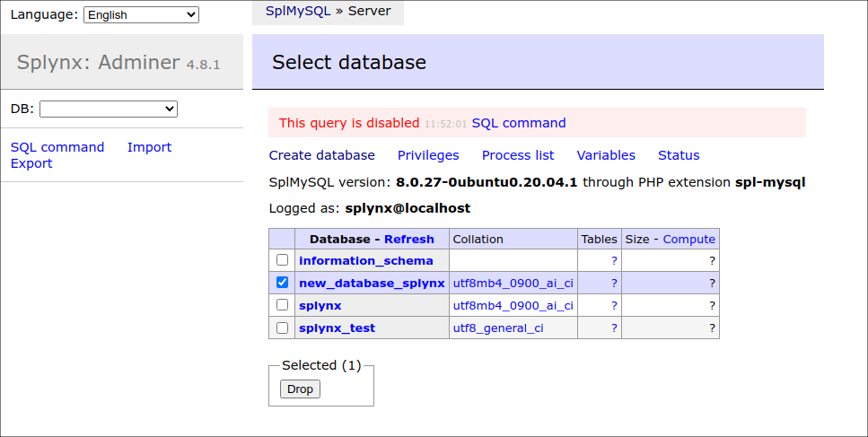This screenshot has width=868, height=437.
Task: Uncheck the new_database_splynx checkbox
Action: pyautogui.click(x=283, y=283)
